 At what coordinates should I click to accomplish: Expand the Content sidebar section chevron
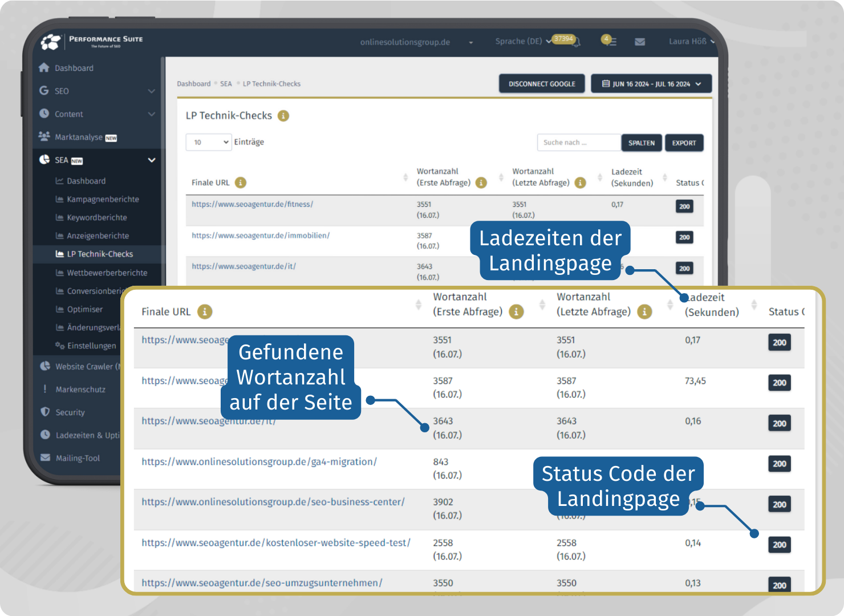(x=151, y=114)
